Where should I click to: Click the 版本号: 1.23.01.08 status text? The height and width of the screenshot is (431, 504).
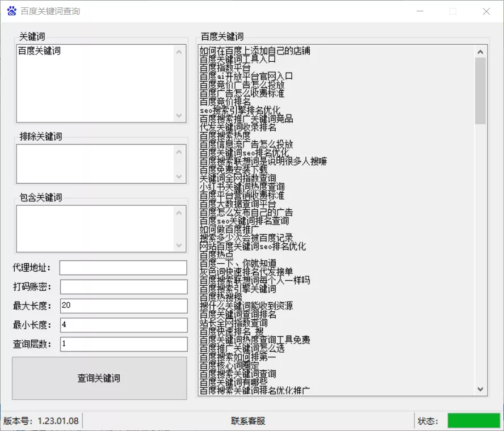coord(41,421)
